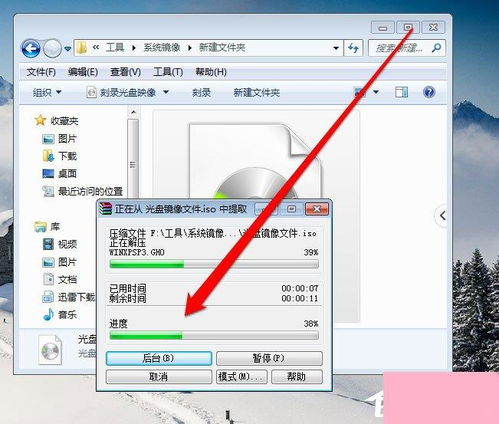
Task: Open 文档 library
Action: click(x=67, y=279)
